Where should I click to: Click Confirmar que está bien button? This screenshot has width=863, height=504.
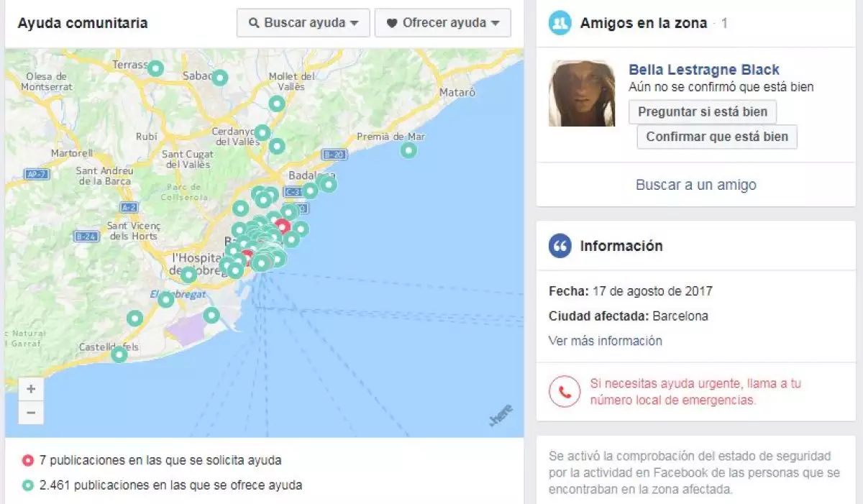point(717,137)
